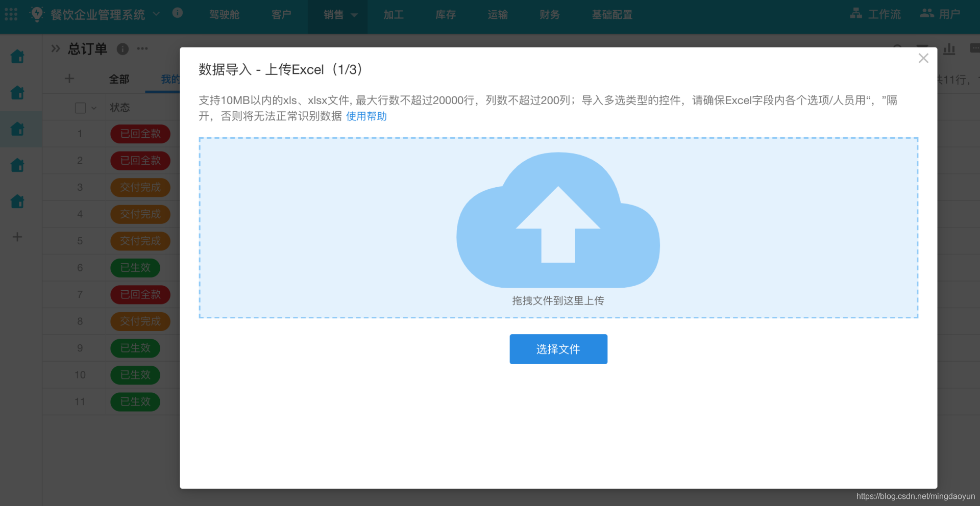Viewport: 980px width, 506px height.
Task: Open the 驾驶舱 menu
Action: pyautogui.click(x=224, y=15)
